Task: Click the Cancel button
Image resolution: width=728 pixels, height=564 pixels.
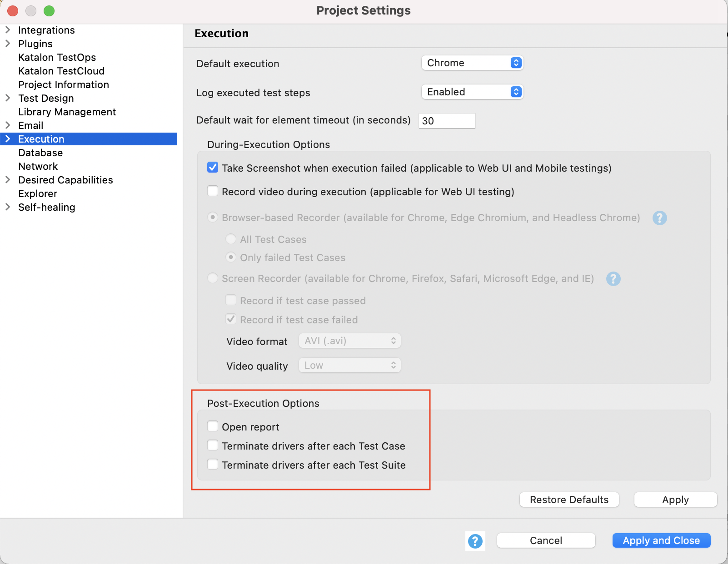Action: point(546,540)
